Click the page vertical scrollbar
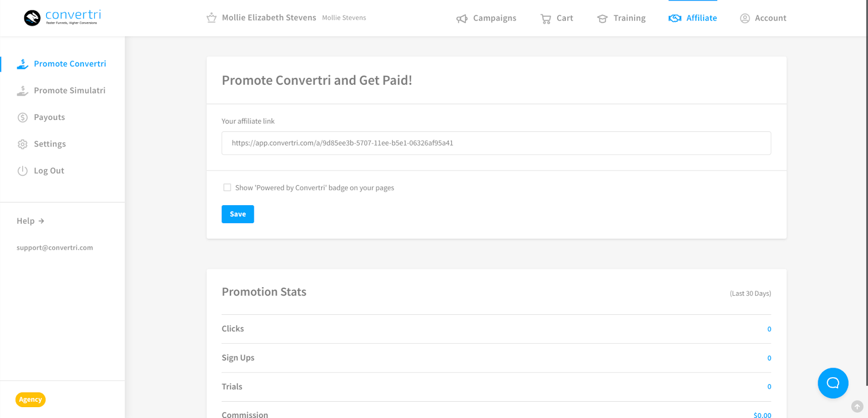 click(866, 193)
